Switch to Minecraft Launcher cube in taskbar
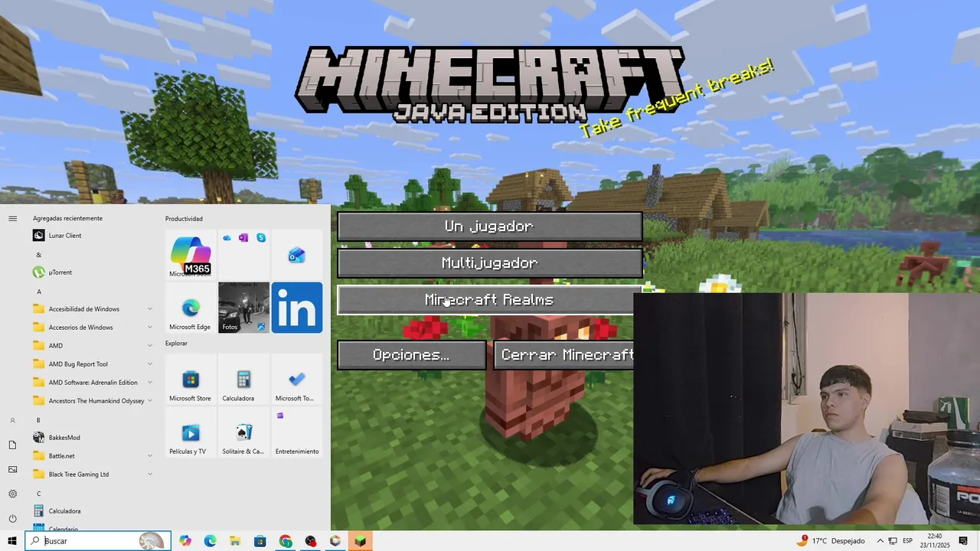This screenshot has height=551, width=980. [335, 541]
